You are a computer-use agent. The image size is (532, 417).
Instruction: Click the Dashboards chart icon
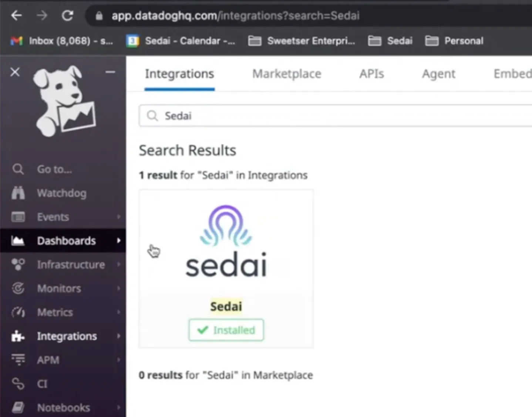[x=18, y=241]
